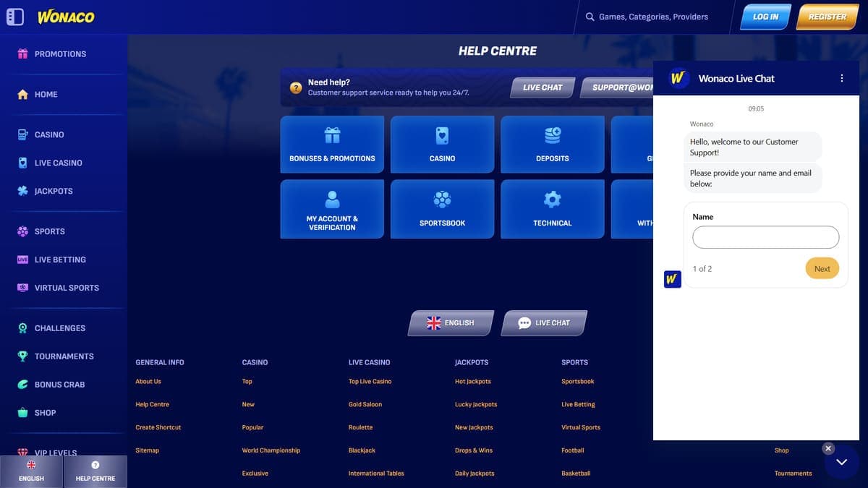868x488 pixels.
Task: Open Exclusive casino footer link
Action: click(255, 474)
